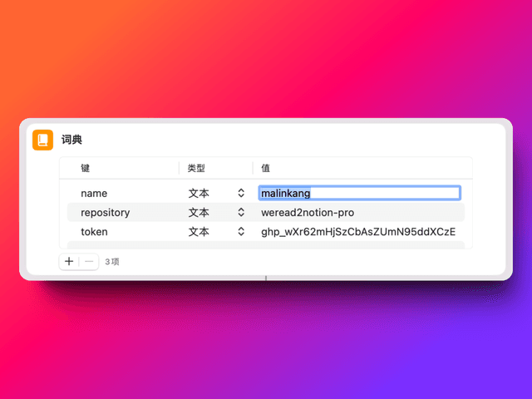Click the up-down chevron in the token row

[x=241, y=232]
